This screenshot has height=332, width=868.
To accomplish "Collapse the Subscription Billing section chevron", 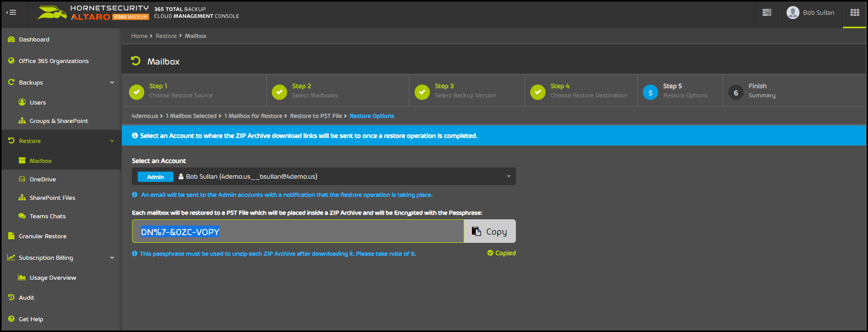I will click(112, 258).
